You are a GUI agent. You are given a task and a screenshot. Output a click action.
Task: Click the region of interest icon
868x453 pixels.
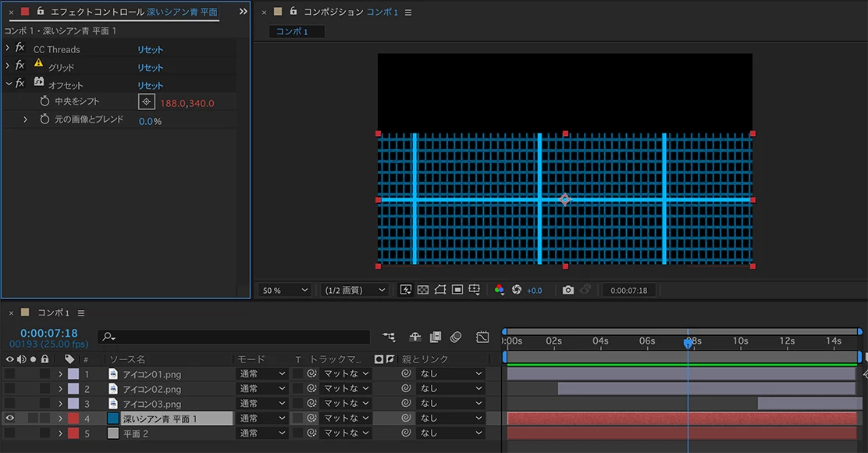tap(457, 290)
